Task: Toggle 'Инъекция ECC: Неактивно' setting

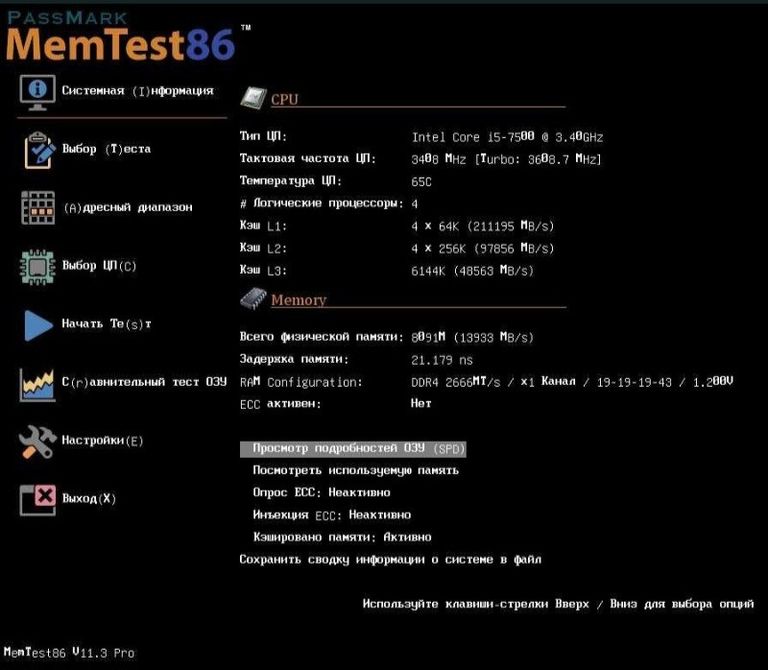Action: (x=332, y=515)
